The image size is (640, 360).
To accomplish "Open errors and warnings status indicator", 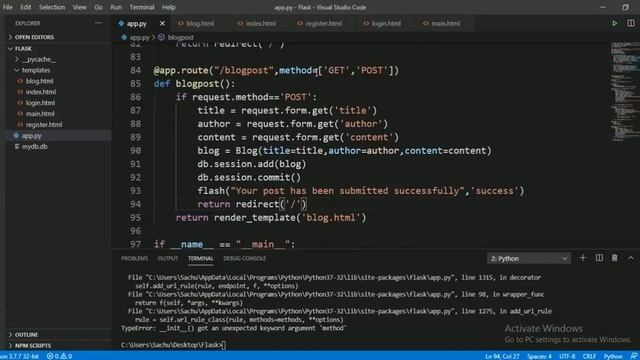I will tap(59, 356).
